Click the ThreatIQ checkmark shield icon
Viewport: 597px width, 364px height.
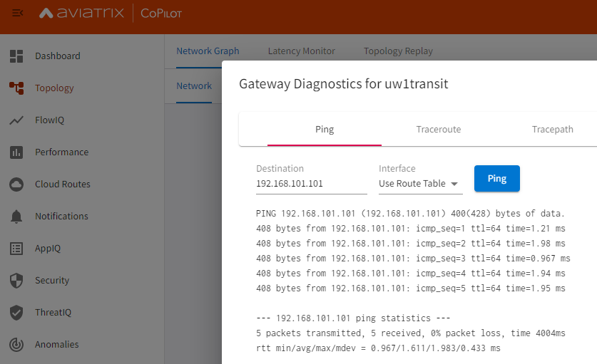tap(16, 313)
